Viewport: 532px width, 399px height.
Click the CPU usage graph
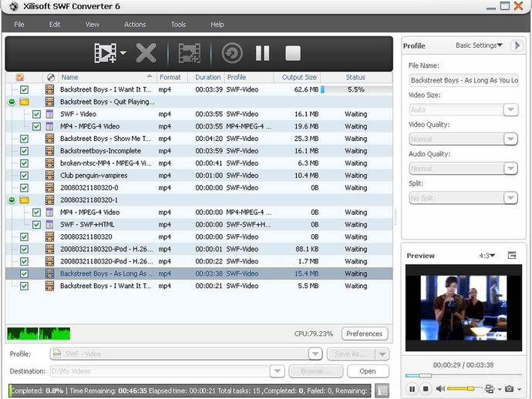[x=39, y=334]
